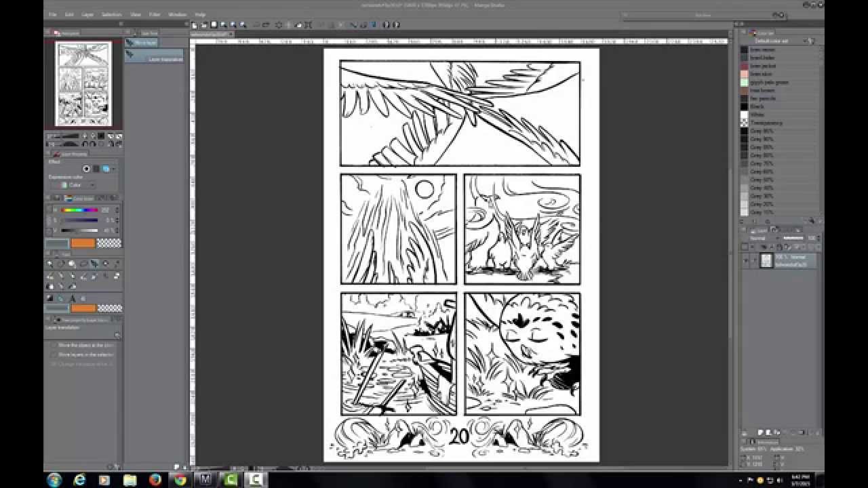Adjust the saturation slider
The width and height of the screenshot is (868, 488).
79,220
